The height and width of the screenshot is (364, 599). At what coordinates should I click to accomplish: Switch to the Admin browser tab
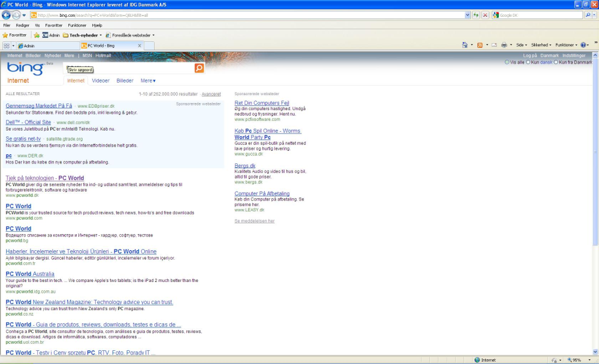click(x=47, y=45)
